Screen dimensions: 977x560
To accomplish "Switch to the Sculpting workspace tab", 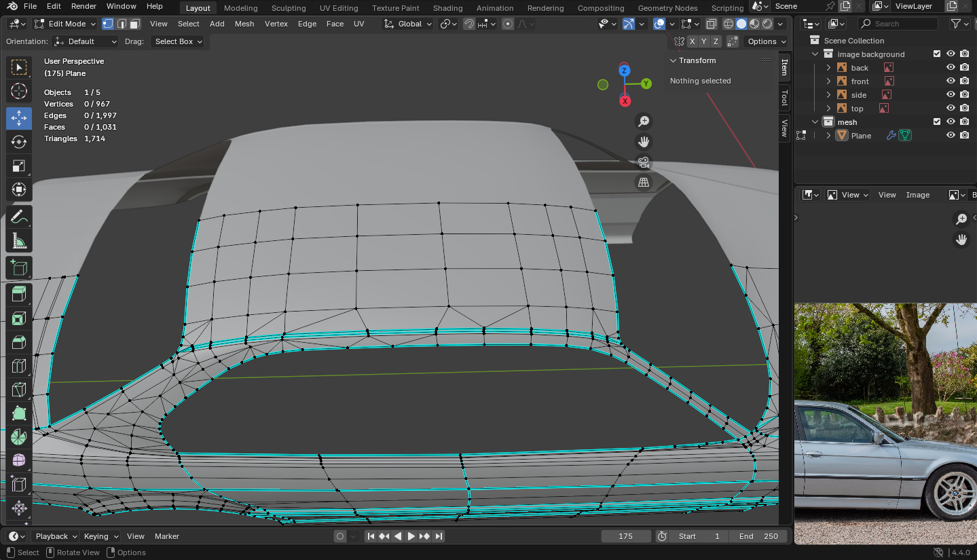I will click(289, 8).
